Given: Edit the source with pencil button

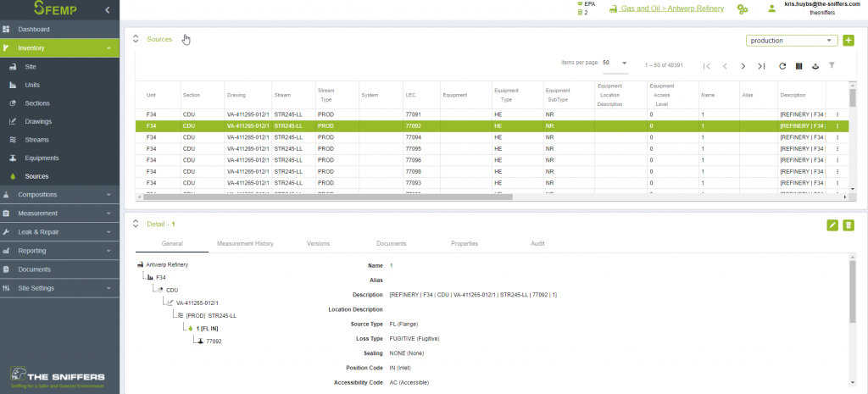Looking at the screenshot, I should click(x=832, y=225).
